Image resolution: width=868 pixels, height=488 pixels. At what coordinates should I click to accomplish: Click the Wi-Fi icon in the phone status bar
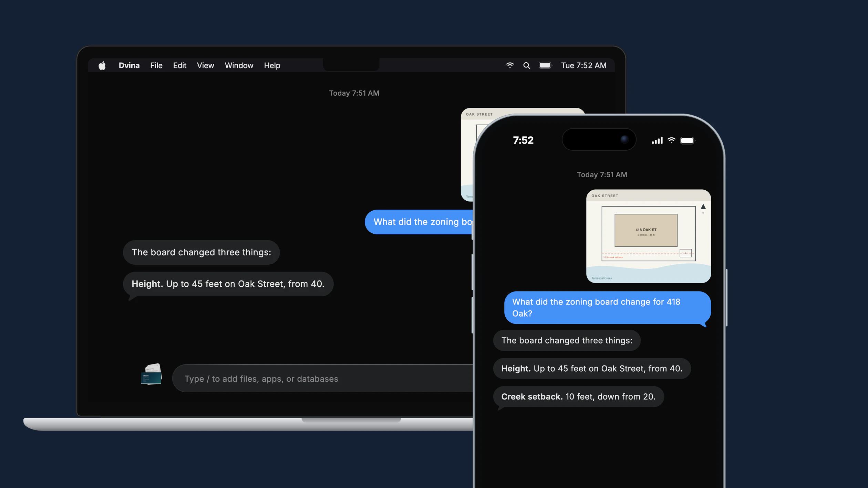pos(671,140)
